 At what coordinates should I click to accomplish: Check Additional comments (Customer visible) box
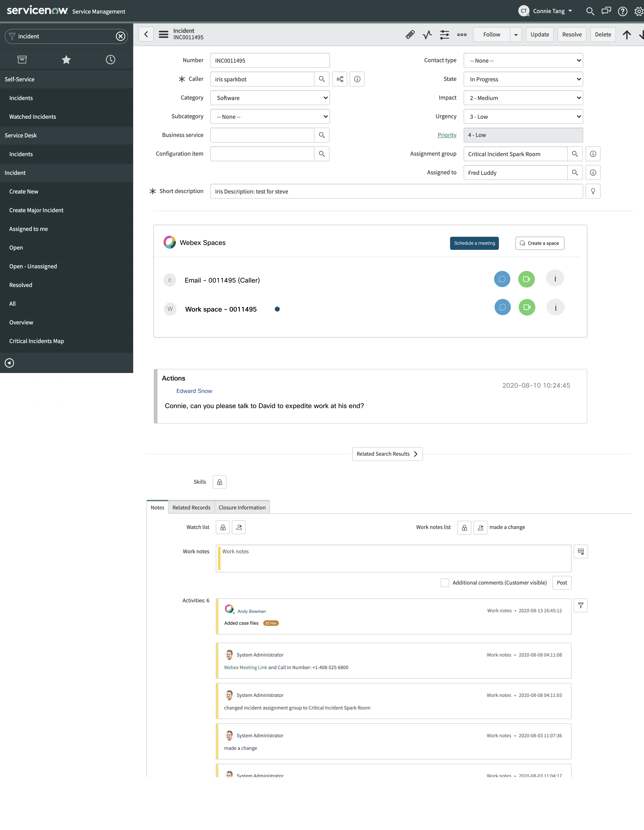(x=445, y=583)
